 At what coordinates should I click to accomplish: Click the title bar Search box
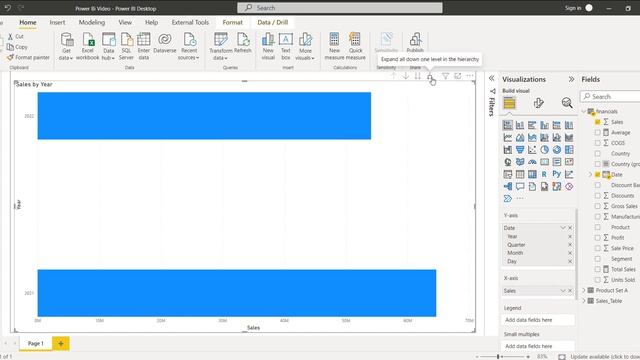pos(340,8)
